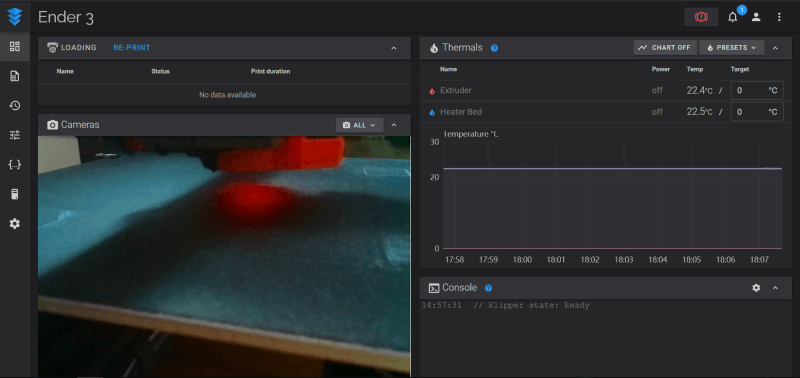Click the 'No data available' message
Viewport: 800px width, 378px height.
pyautogui.click(x=228, y=95)
